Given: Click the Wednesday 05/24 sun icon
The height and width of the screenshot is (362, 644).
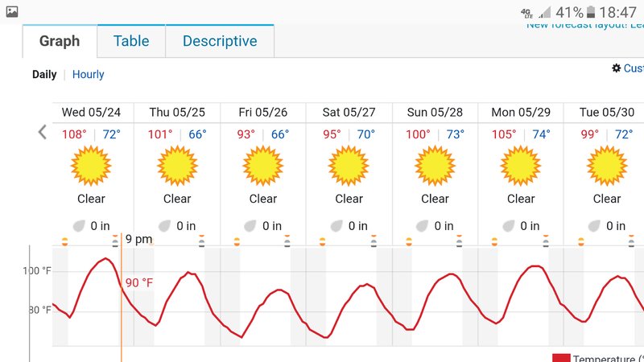Looking at the screenshot, I should tap(91, 166).
